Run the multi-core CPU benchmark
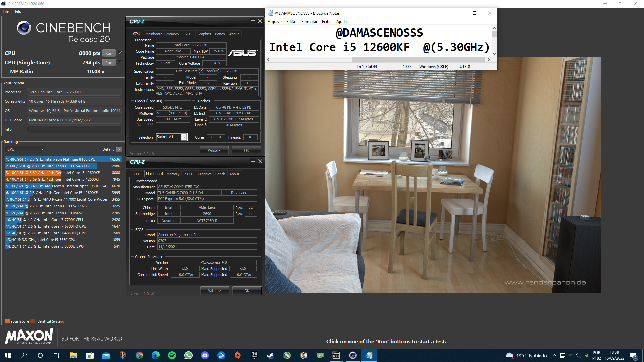 click(x=109, y=53)
